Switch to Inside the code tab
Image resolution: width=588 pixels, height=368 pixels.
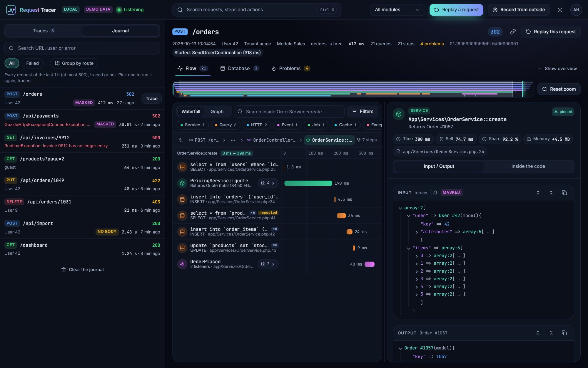(x=528, y=166)
